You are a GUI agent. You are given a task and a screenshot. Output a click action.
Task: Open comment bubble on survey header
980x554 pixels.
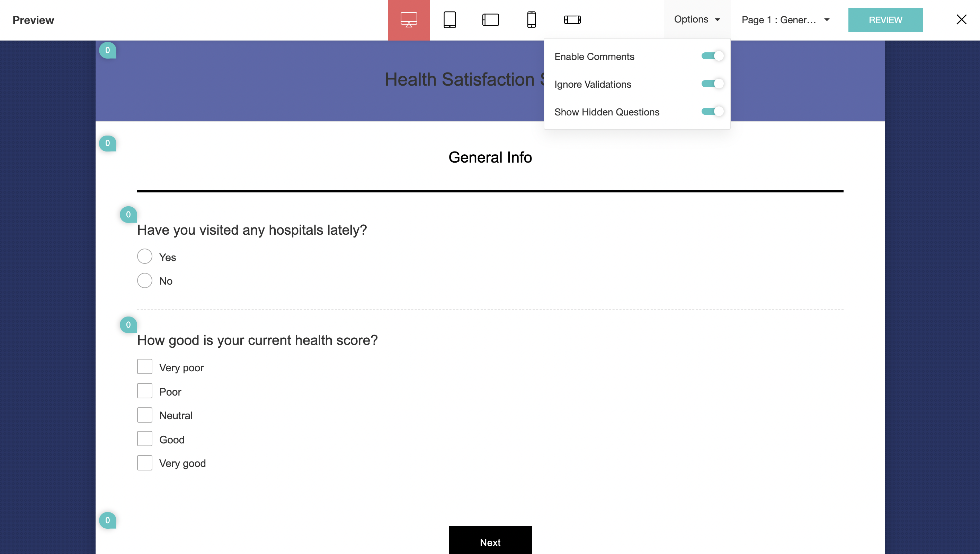click(x=108, y=50)
